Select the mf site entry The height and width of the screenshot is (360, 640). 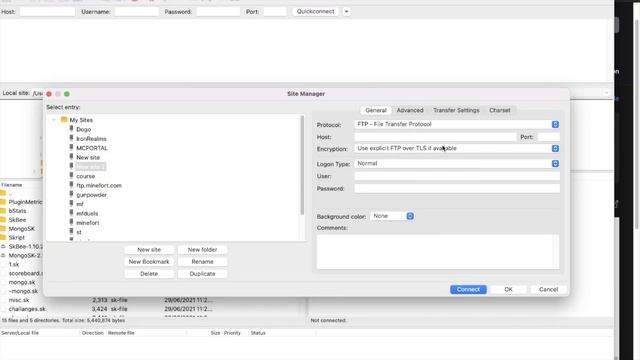(x=80, y=204)
